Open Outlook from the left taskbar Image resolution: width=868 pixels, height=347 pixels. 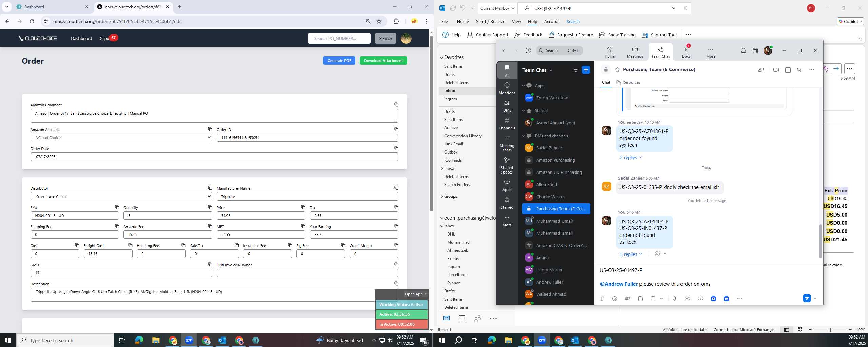[222, 340]
